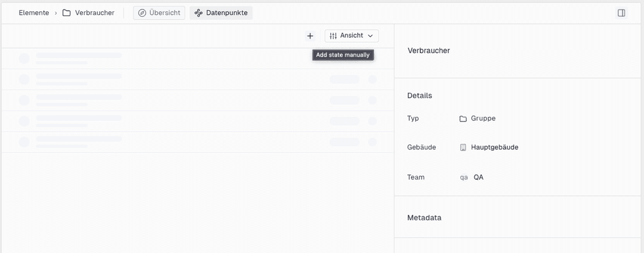Click the qa team avatar badge
The image size is (644, 253).
click(x=464, y=177)
